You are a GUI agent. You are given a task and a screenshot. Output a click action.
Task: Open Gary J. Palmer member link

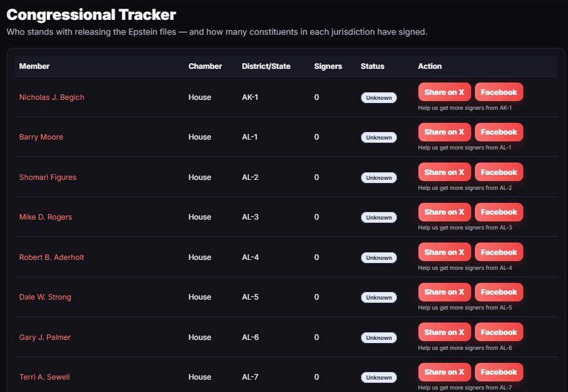tap(45, 337)
